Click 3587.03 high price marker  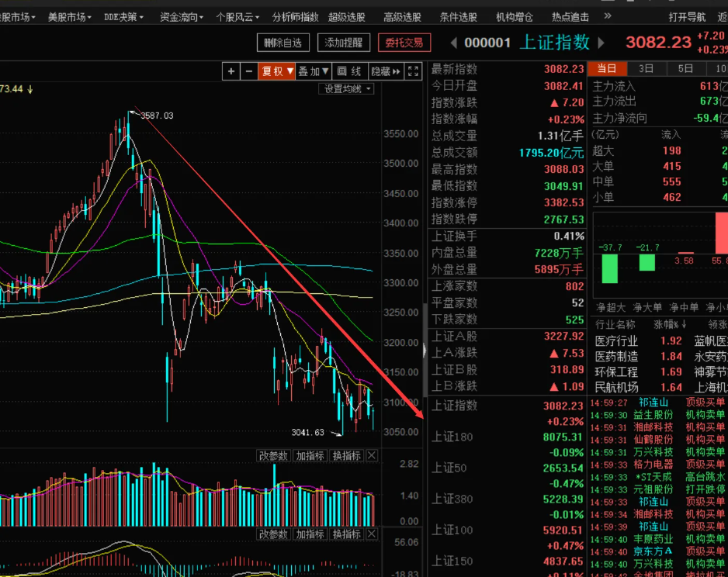tap(157, 116)
